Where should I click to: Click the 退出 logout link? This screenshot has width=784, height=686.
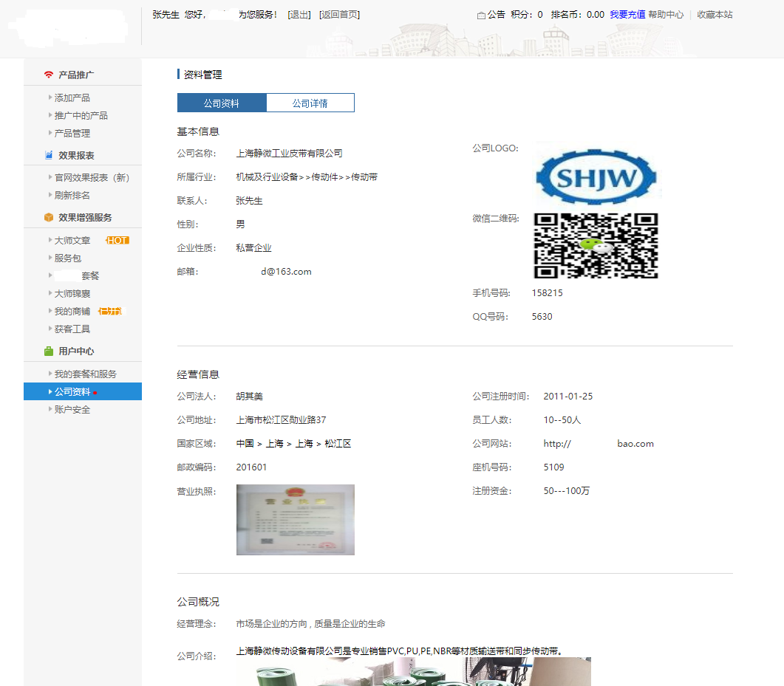click(299, 15)
